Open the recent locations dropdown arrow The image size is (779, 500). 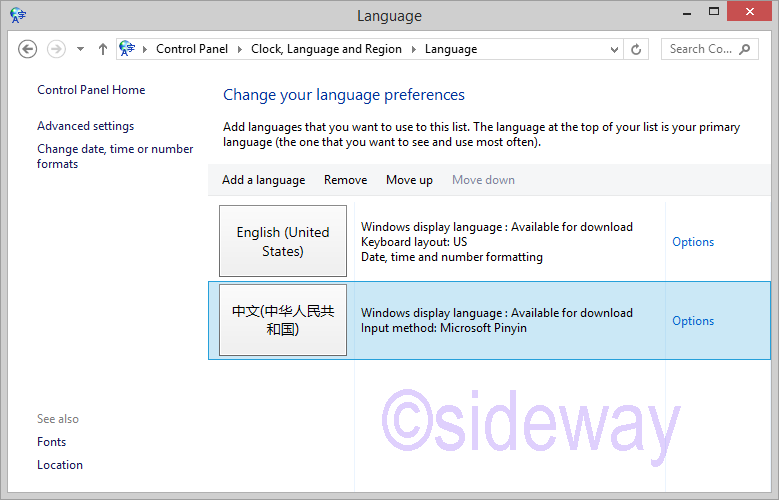(80, 49)
